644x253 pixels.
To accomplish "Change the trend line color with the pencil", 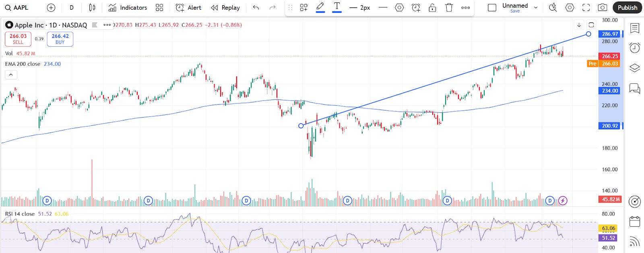I will coord(320,7).
